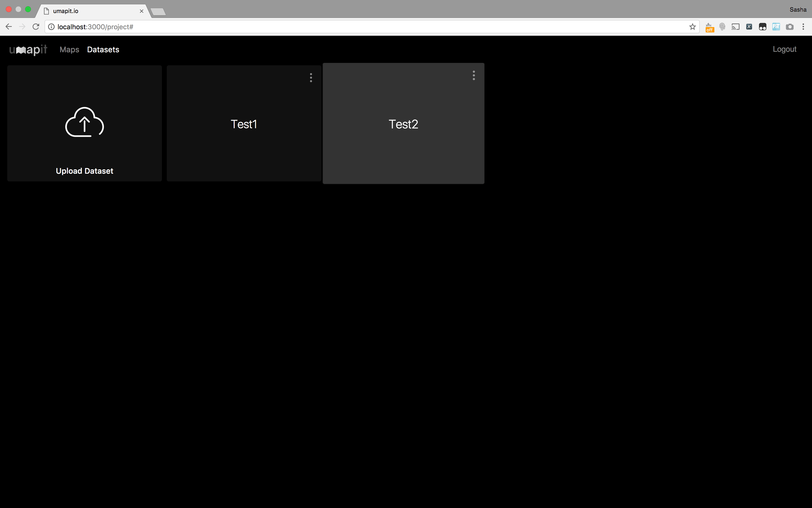Reload the page with the refresh icon
The height and width of the screenshot is (508, 812).
pyautogui.click(x=36, y=27)
